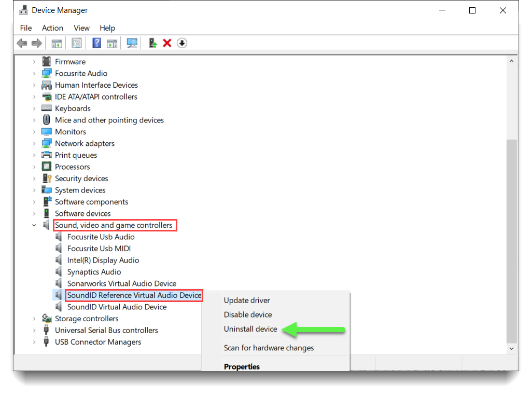Expand the IDE ATA/ATAPI controllers category
The height and width of the screenshot is (397, 532).
[x=34, y=97]
